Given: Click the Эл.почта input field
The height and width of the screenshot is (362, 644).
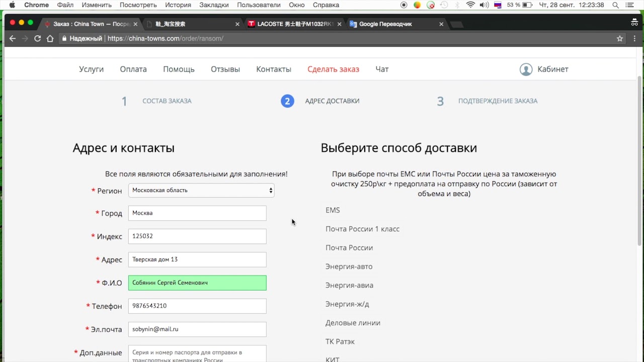Looking at the screenshot, I should [x=197, y=329].
